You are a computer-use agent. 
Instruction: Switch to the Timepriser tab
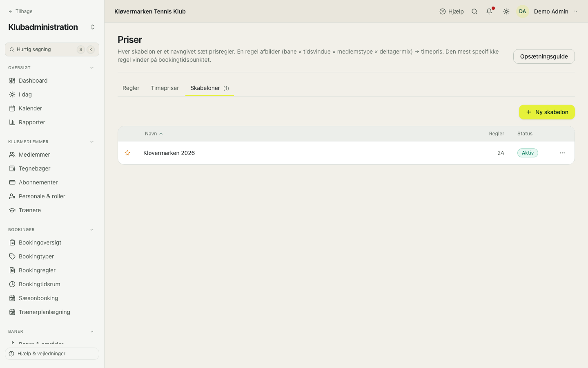[x=165, y=88]
